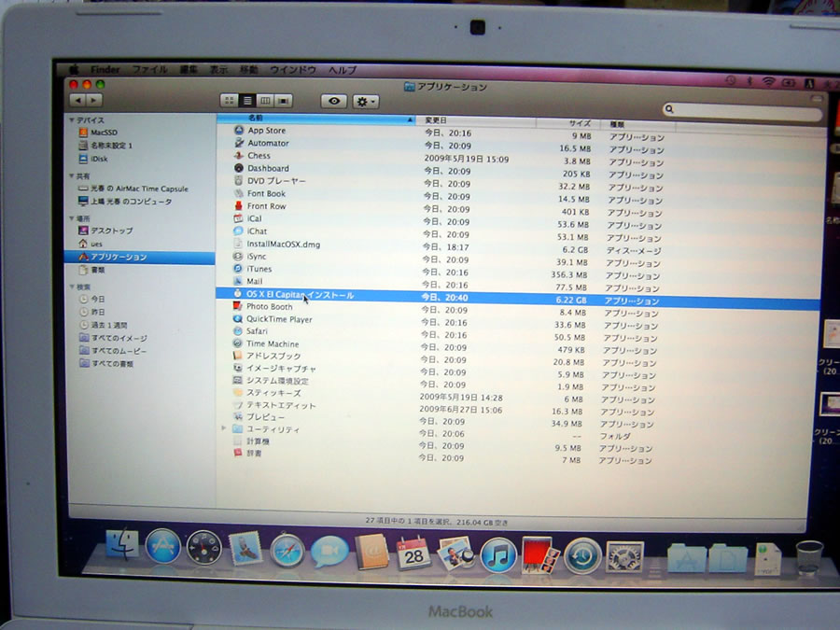Open Dashboard from the Dock
This screenshot has width=840, height=630.
(204, 547)
